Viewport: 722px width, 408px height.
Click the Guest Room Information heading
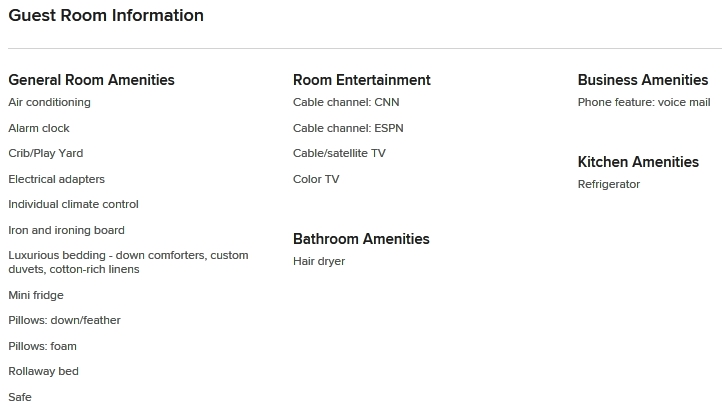tap(106, 15)
